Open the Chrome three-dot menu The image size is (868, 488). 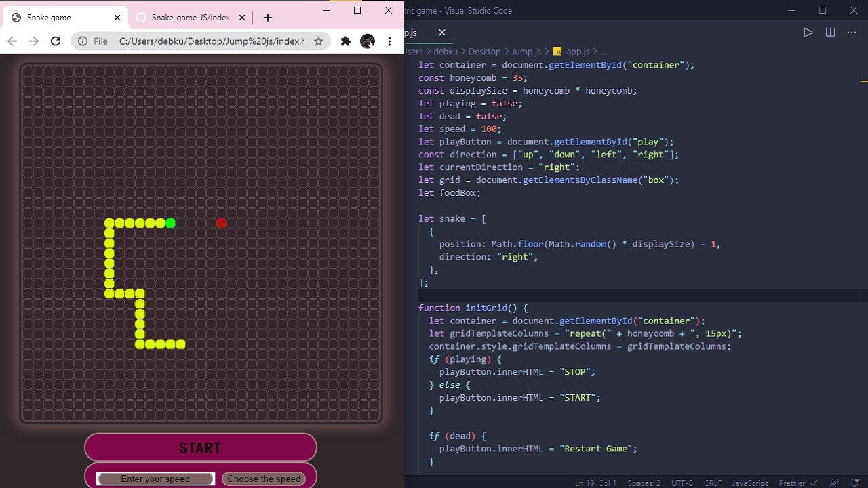(x=389, y=41)
